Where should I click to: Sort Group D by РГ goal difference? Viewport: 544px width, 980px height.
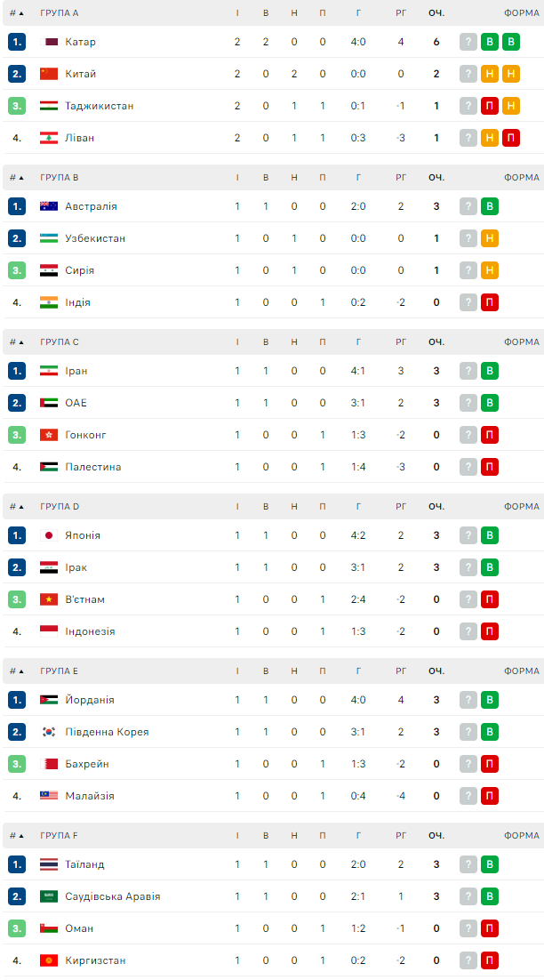(x=401, y=507)
